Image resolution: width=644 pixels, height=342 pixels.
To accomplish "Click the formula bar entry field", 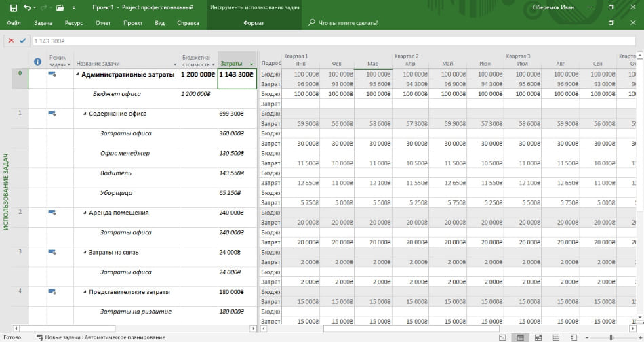I will [x=334, y=41].
